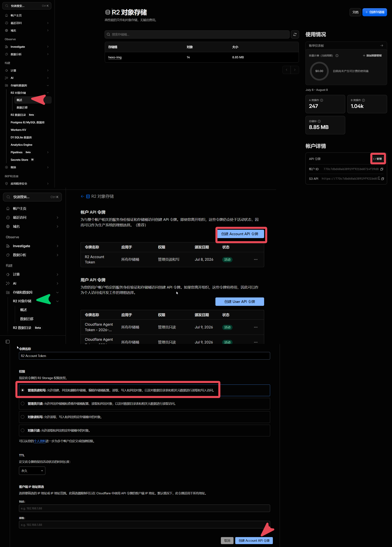The image size is (392, 547).
Task: Collapse the sidebar with the panel icon on the API tokens page
Action: pyautogui.click(x=8, y=342)
